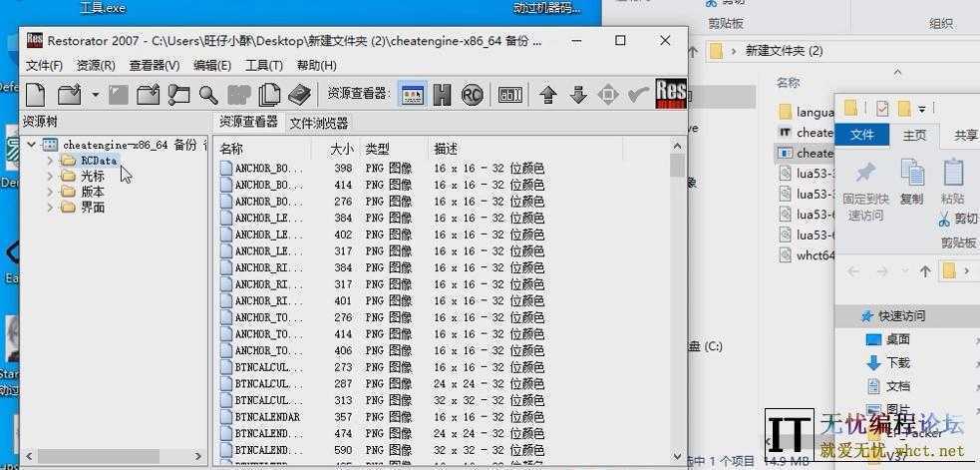Toggle the RC script viewer mode
Image resolution: width=980 pixels, height=470 pixels.
tap(472, 95)
